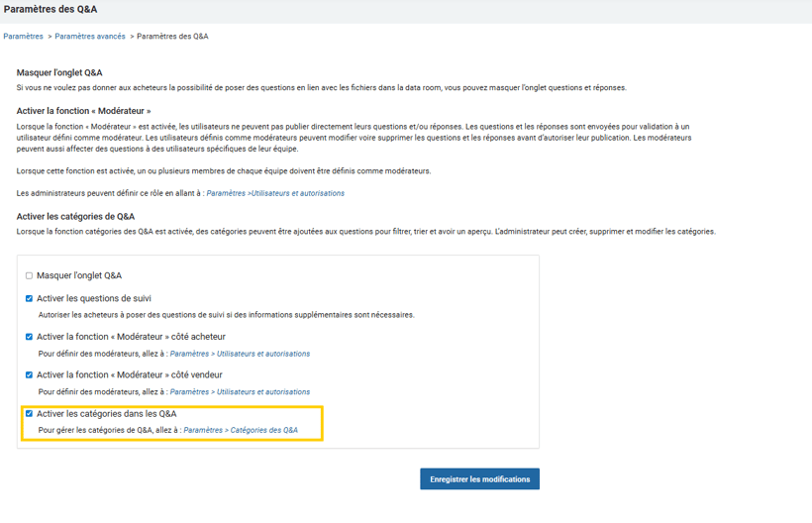Click the current 'Paramètres des Q&A' breadcrumb item

click(172, 37)
